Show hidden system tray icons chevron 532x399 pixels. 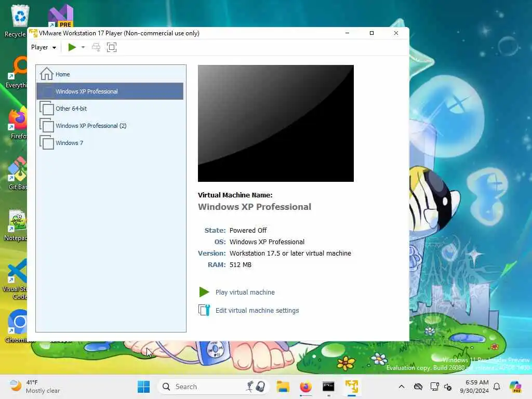(x=402, y=387)
